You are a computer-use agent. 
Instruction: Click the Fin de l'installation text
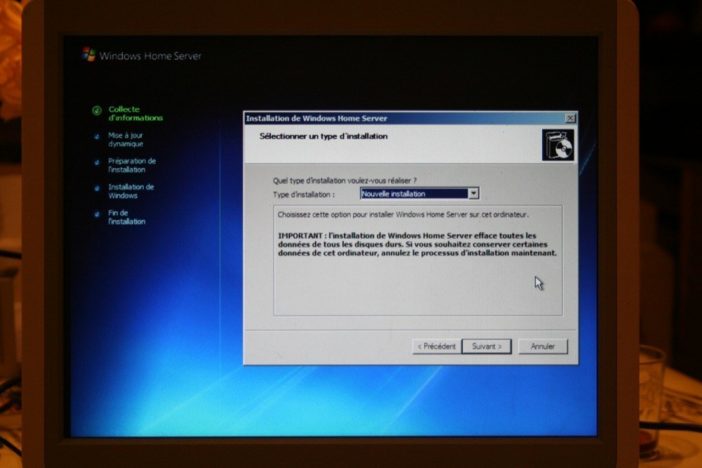point(126,218)
